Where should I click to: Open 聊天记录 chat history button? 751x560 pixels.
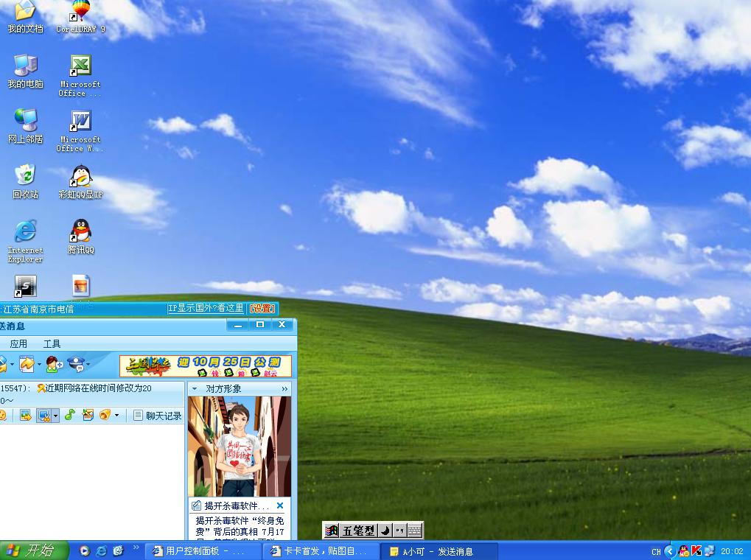[x=158, y=416]
